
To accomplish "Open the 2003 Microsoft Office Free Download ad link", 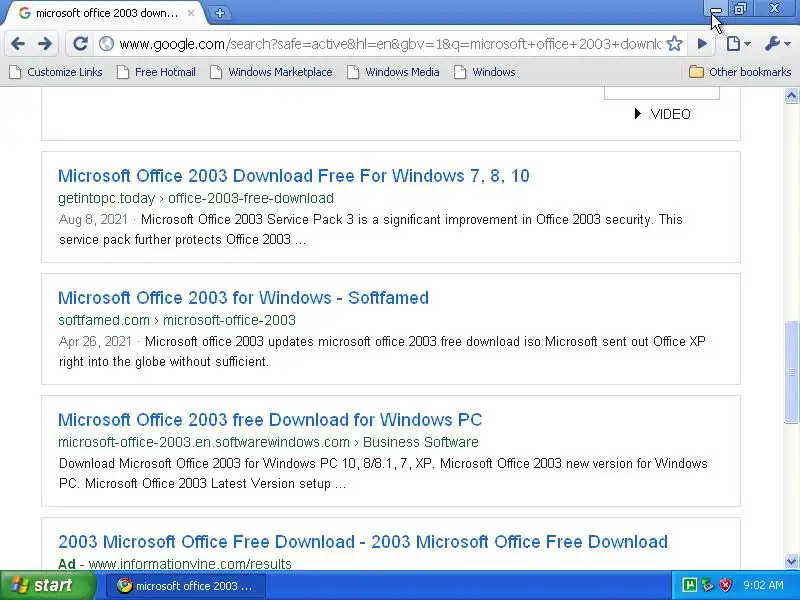I will point(363,541).
